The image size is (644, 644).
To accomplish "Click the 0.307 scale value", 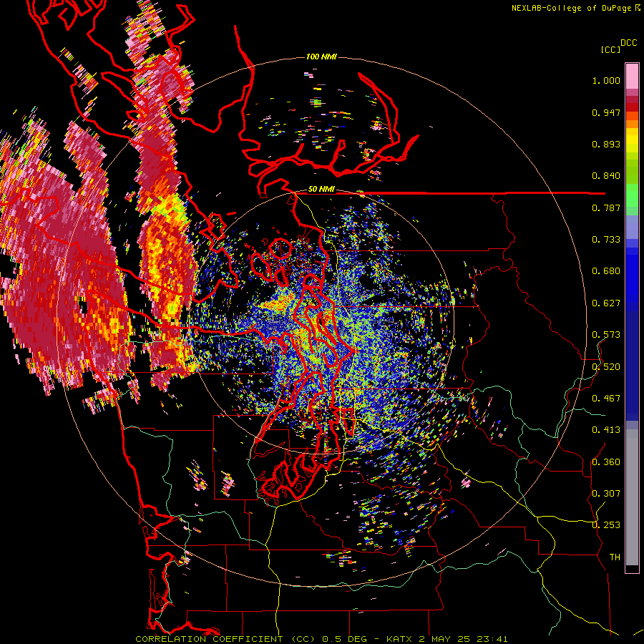I will (x=606, y=494).
